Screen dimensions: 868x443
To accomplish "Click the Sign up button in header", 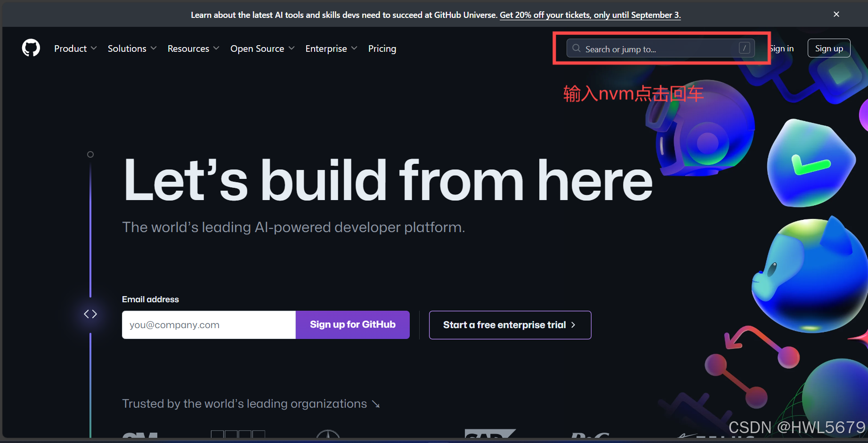I will tap(829, 48).
